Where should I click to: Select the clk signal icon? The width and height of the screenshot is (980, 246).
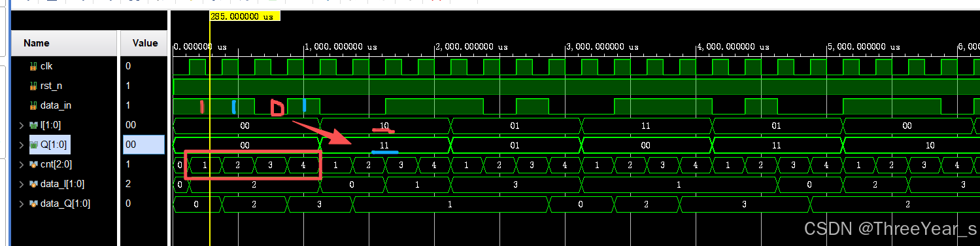(33, 66)
